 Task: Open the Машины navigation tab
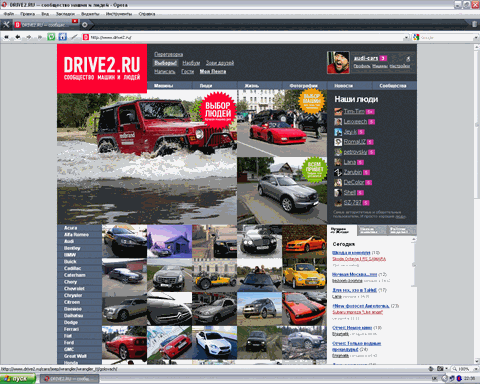tap(164, 86)
